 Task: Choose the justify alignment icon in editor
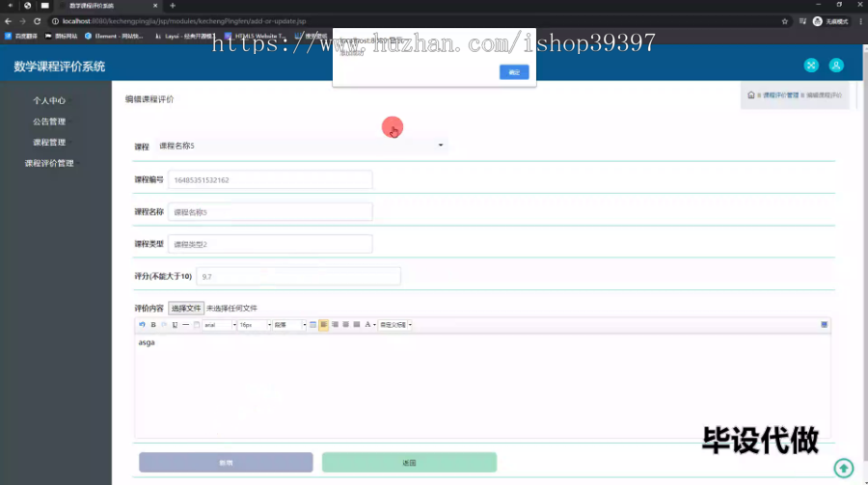coord(357,325)
